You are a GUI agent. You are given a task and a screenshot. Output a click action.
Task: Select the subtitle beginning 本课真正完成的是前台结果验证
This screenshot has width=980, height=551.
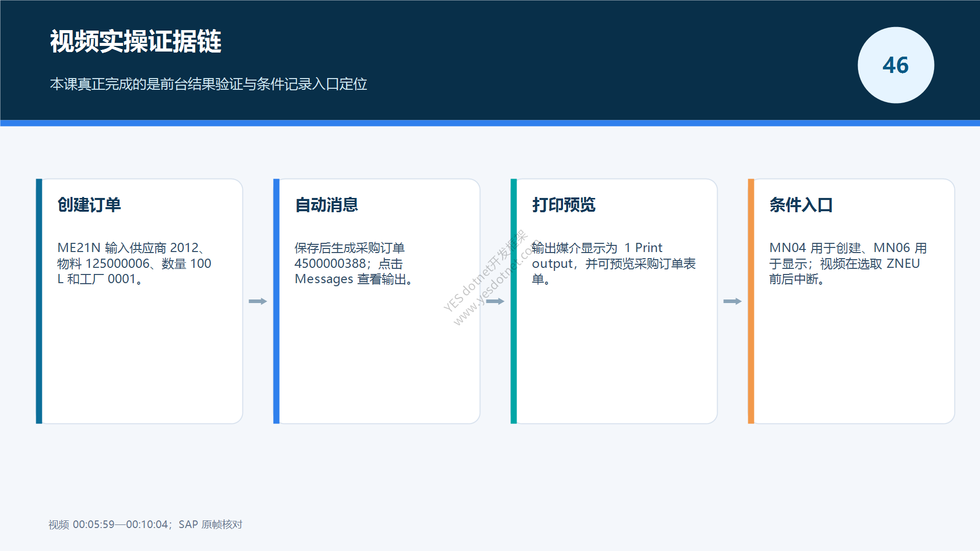tap(208, 84)
